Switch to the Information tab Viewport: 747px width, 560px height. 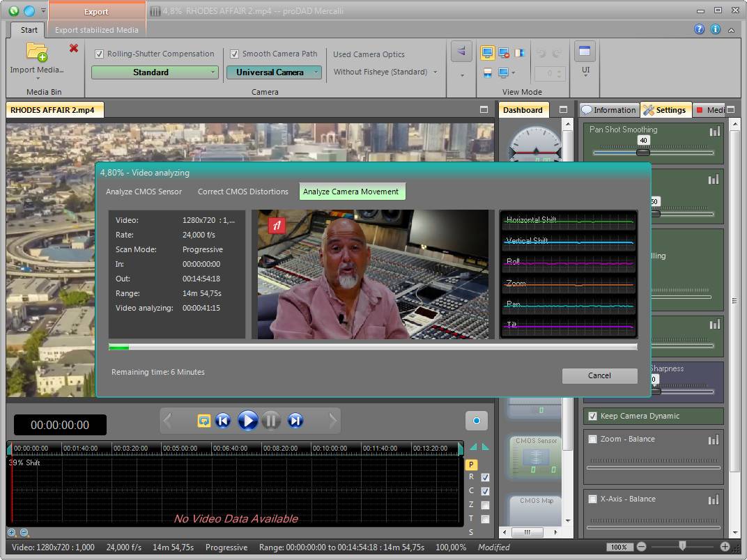[x=609, y=110]
